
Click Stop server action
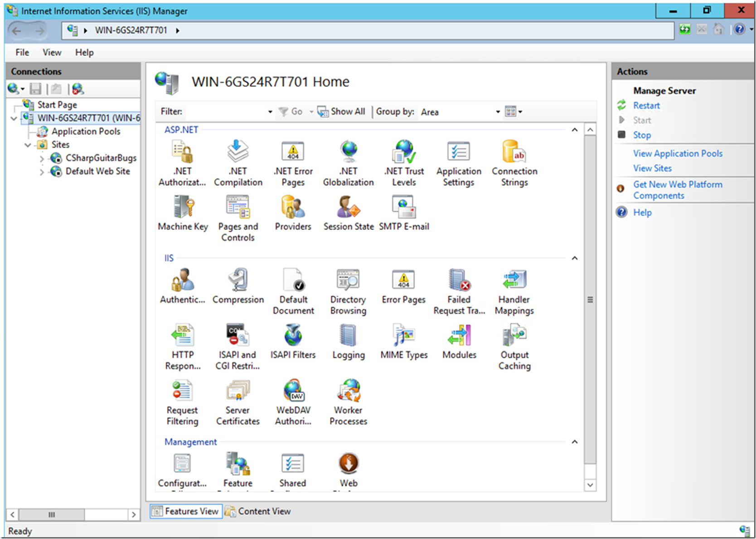pyautogui.click(x=642, y=135)
